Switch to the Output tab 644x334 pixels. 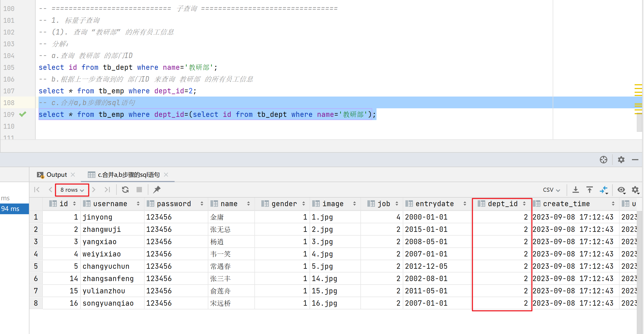(x=56, y=175)
